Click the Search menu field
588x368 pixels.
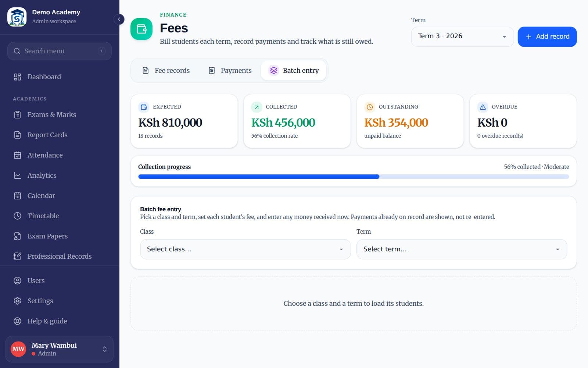tap(60, 51)
